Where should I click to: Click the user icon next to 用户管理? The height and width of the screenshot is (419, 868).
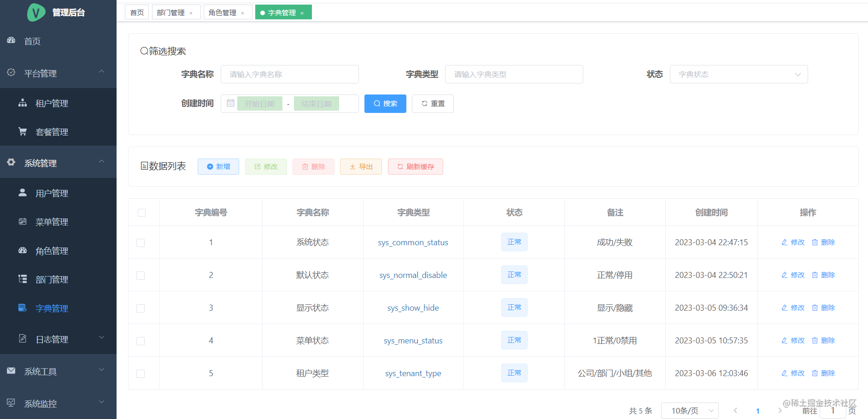(22, 193)
